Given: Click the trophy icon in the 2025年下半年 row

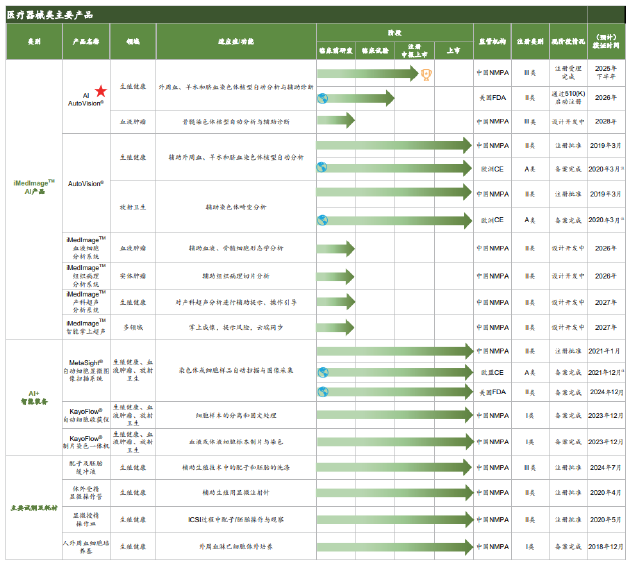Looking at the screenshot, I should [x=426, y=74].
